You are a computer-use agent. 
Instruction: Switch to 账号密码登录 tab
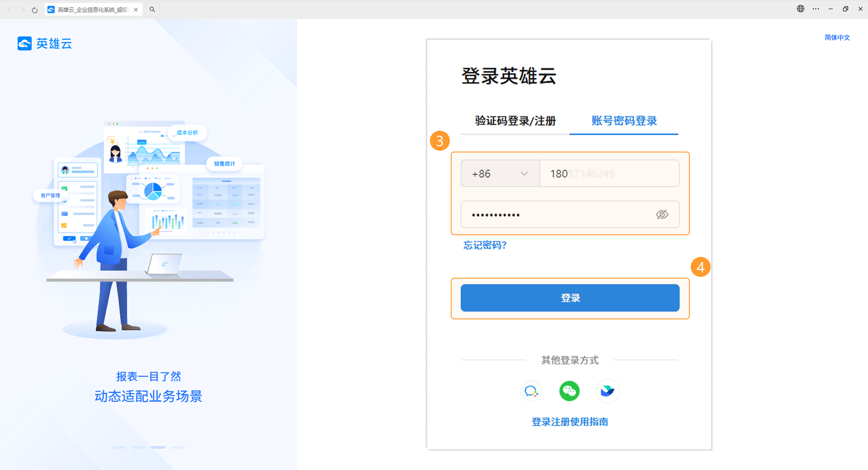(624, 121)
